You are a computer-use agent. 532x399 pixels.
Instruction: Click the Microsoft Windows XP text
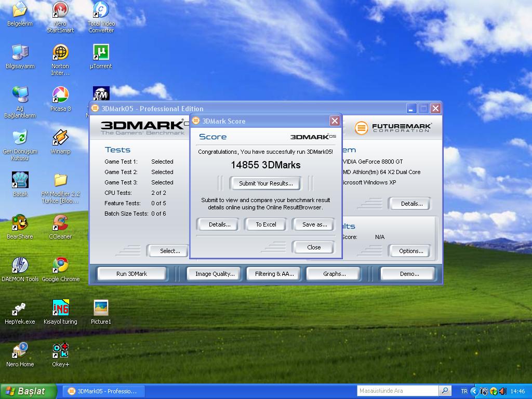(369, 182)
